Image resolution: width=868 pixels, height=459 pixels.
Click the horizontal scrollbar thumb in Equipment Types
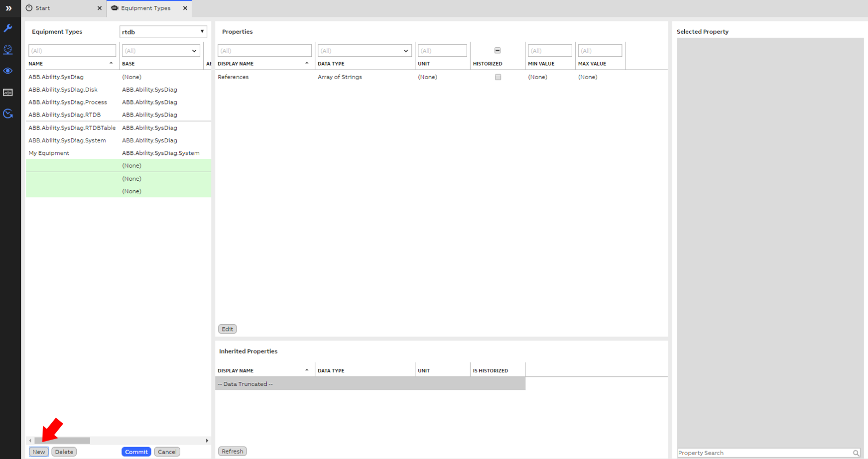click(x=62, y=441)
